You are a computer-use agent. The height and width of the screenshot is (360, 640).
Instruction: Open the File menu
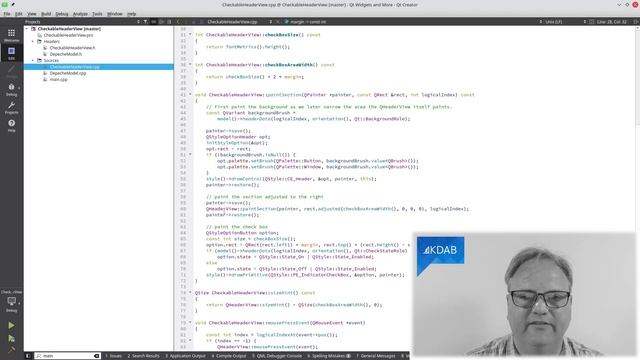(x=7, y=14)
